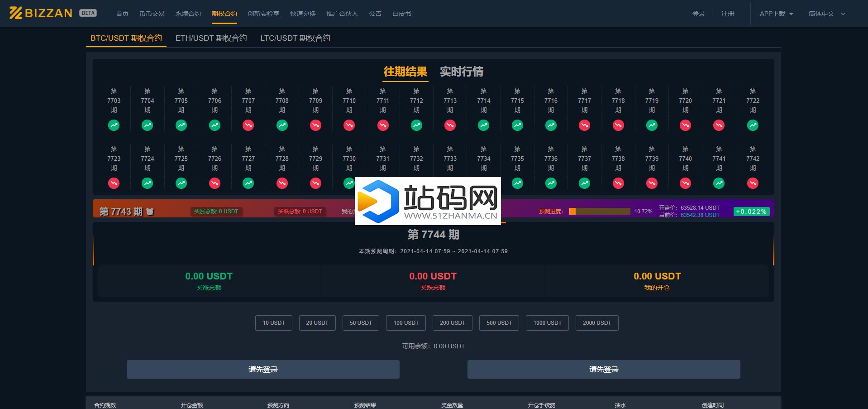Click the result icon for period 7742
Image resolution: width=868 pixels, height=409 pixels.
point(753,183)
